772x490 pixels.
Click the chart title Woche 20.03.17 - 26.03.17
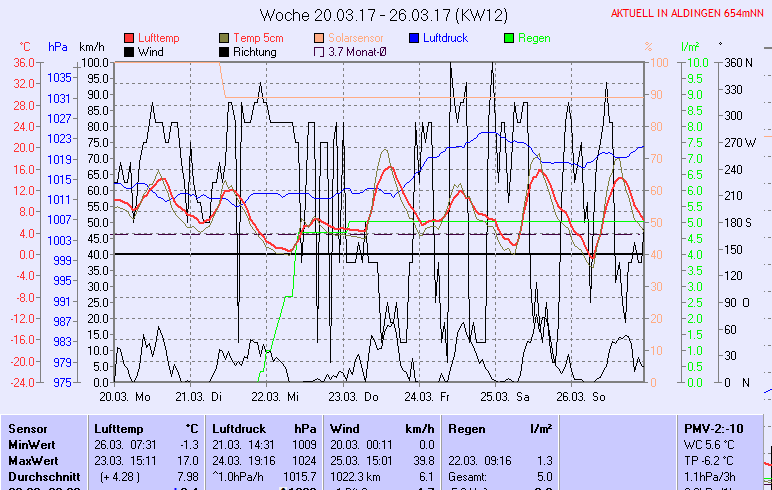384,15
